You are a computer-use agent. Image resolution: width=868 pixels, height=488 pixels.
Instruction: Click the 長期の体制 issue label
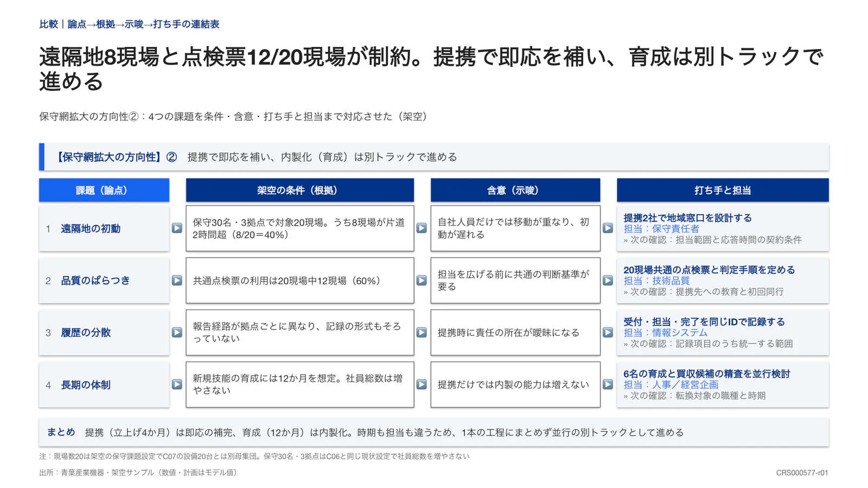86,385
